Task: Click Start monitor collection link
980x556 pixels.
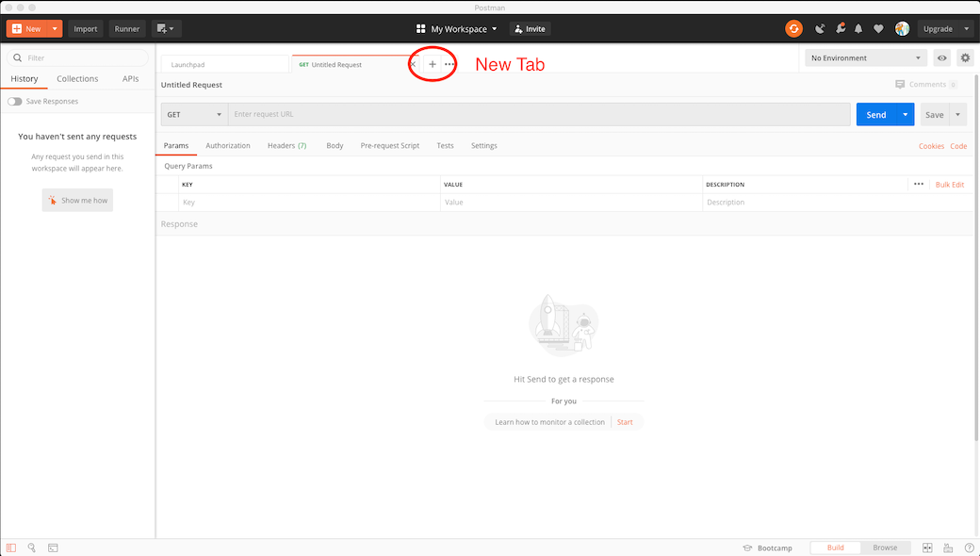Action: click(x=625, y=422)
